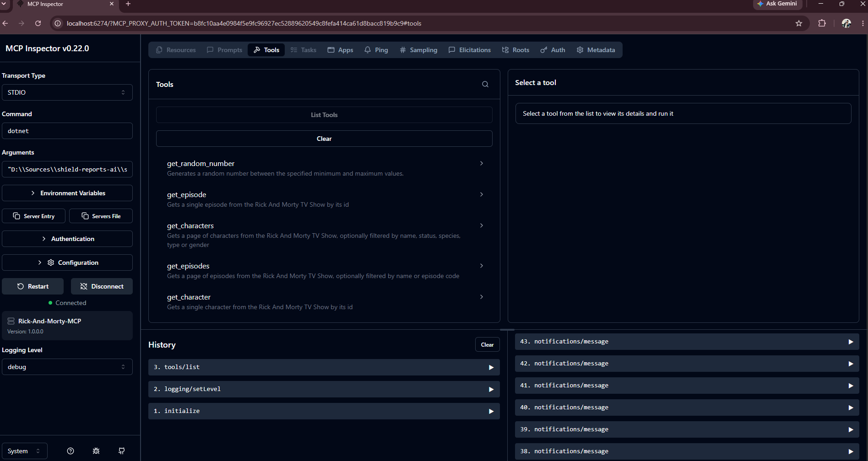The image size is (868, 461).
Task: Expand notification 38 message
Action: tap(687, 451)
